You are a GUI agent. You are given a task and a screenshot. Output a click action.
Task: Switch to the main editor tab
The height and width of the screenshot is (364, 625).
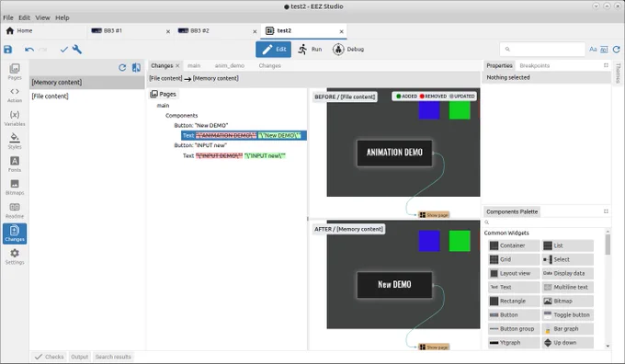point(194,66)
